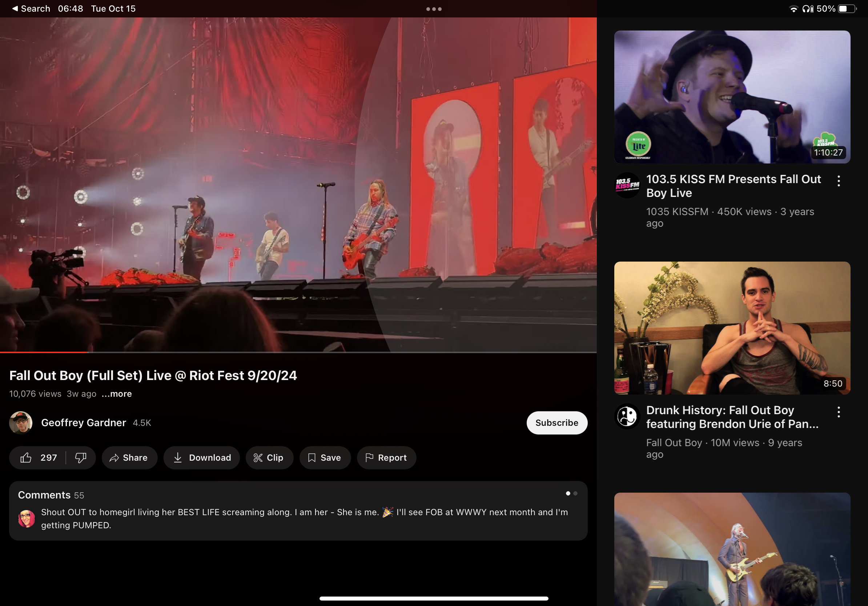Subscribe to Geoffrey Gardner
The image size is (868, 606).
556,423
